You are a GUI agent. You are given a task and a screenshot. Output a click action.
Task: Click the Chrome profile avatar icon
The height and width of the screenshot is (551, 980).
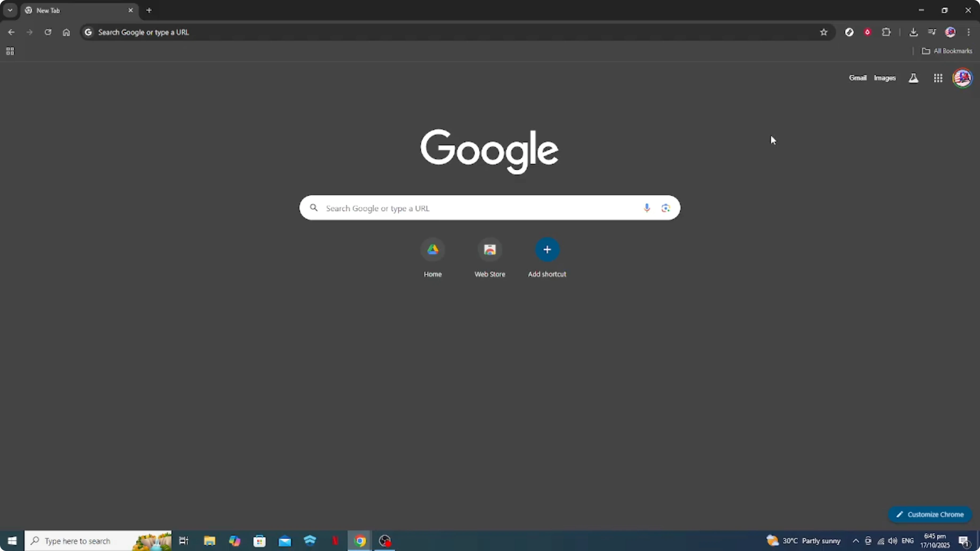(951, 32)
